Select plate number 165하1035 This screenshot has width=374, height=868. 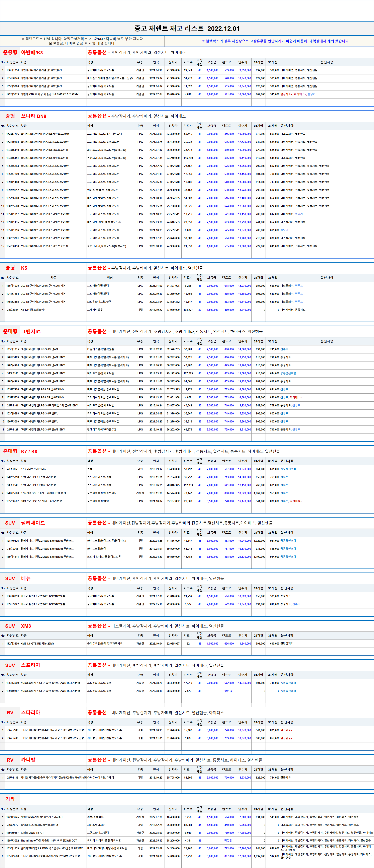[12, 286]
